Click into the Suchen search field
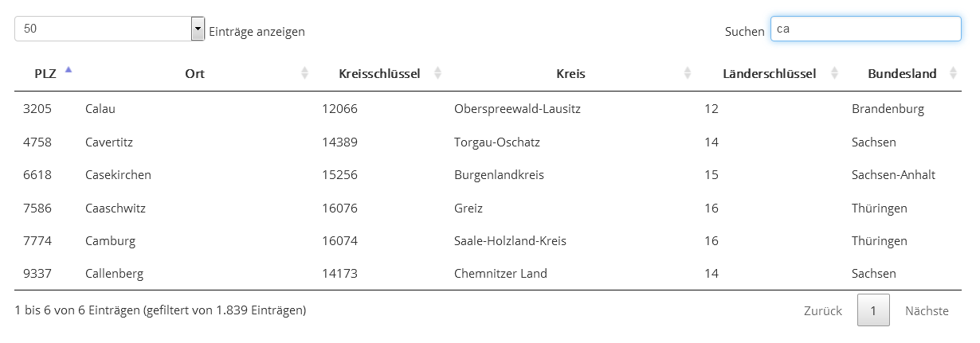Viewport: 980px width, 343px height. pyautogui.click(x=866, y=29)
